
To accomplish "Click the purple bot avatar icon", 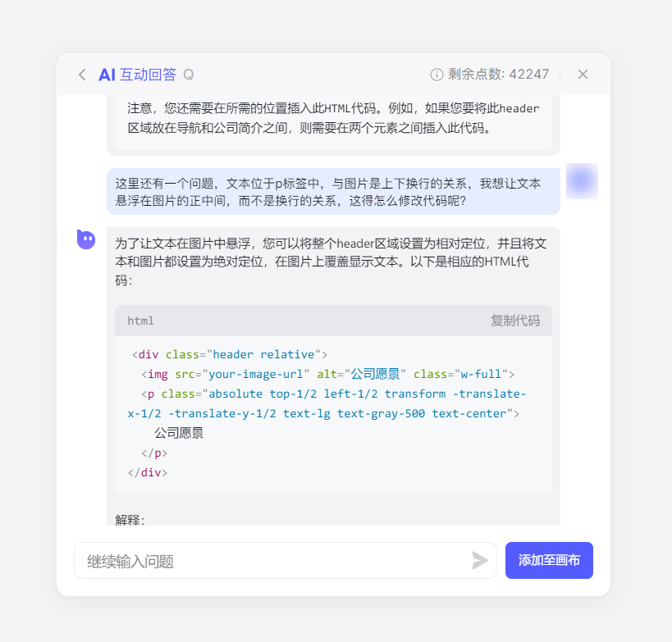I will tap(86, 239).
